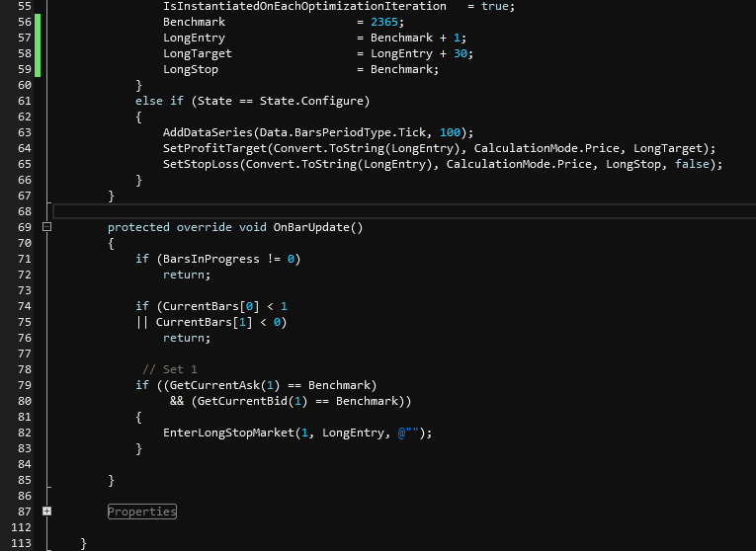This screenshot has height=551, width=756.
Task: Expand the collapsed Properties region marker
Action: (46, 512)
